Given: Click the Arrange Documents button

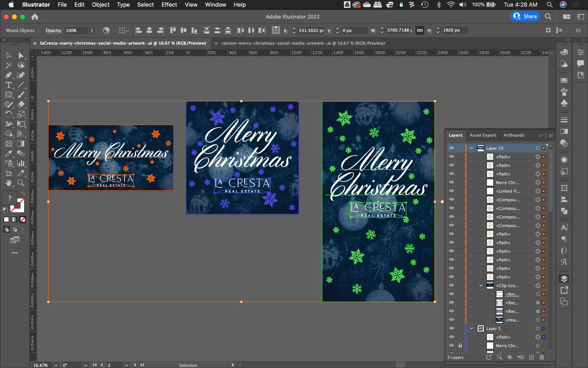Looking at the screenshot, I should click(x=567, y=16).
